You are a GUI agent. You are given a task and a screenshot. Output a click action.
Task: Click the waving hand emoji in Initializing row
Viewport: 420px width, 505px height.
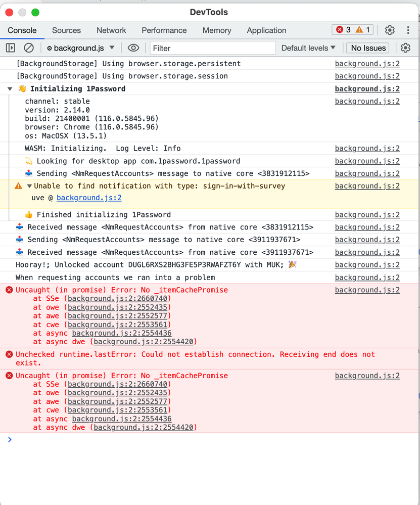click(22, 88)
